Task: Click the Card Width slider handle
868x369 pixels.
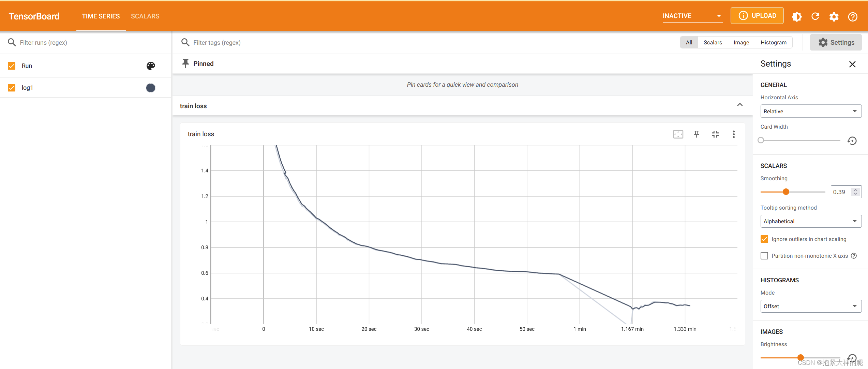Action: click(x=761, y=140)
